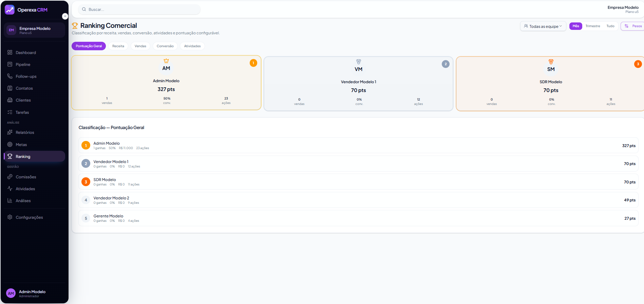This screenshot has height=304, width=644.
Task: Select the Receita ranking tab
Action: point(118,46)
